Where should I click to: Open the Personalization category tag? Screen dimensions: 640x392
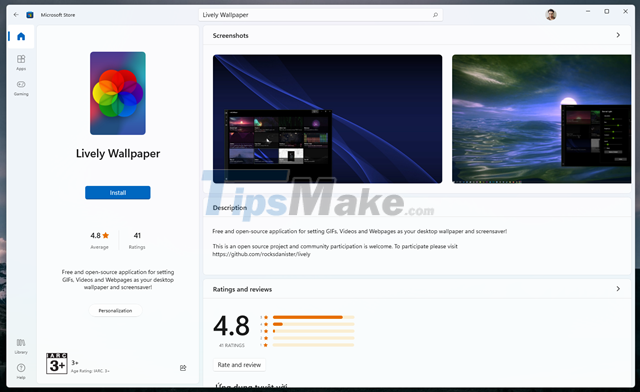[115, 310]
